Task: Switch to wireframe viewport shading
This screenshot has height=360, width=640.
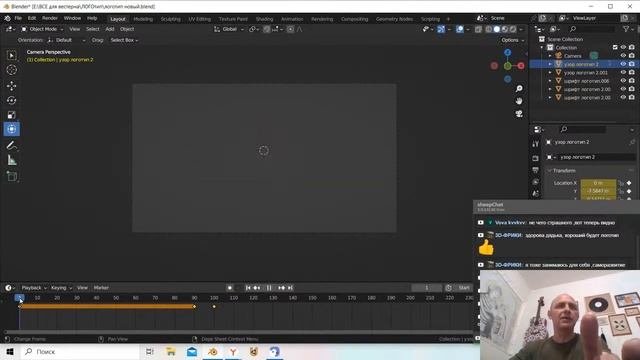Action: pos(488,29)
